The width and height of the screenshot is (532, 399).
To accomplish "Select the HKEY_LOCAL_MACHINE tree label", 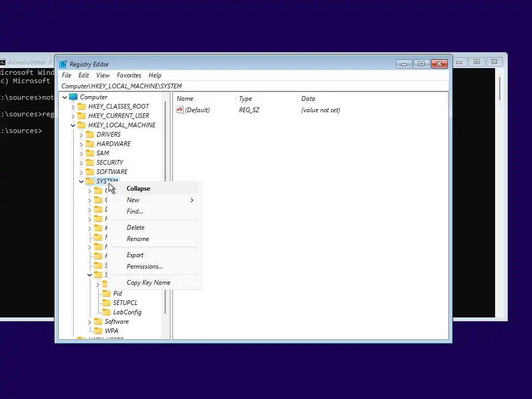I will 122,125.
